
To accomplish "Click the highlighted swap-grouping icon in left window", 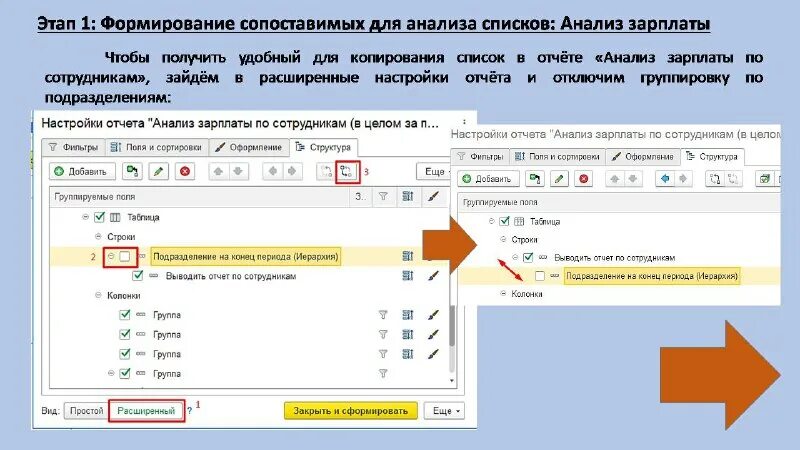I will tap(347, 171).
